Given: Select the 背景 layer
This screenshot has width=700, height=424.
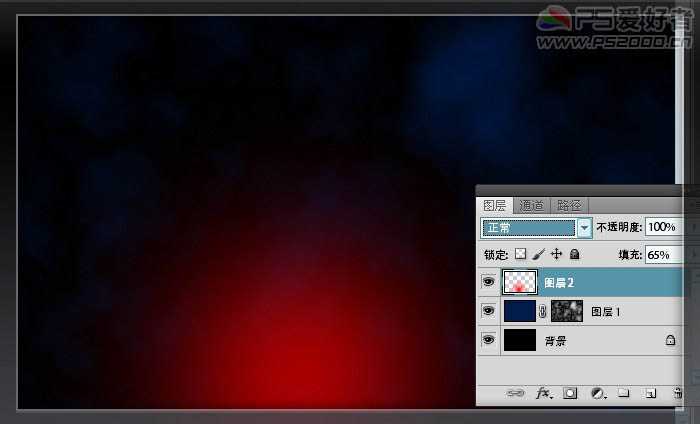Looking at the screenshot, I should pyautogui.click(x=600, y=341).
